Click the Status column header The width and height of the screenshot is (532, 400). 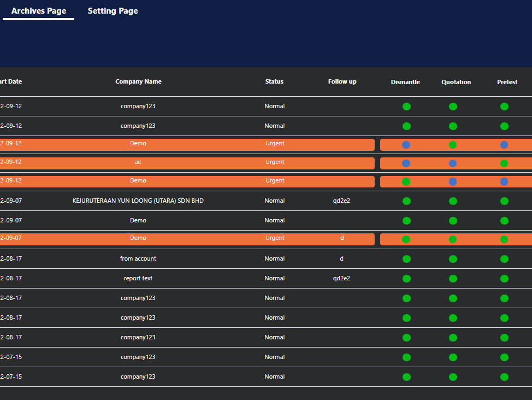click(274, 82)
